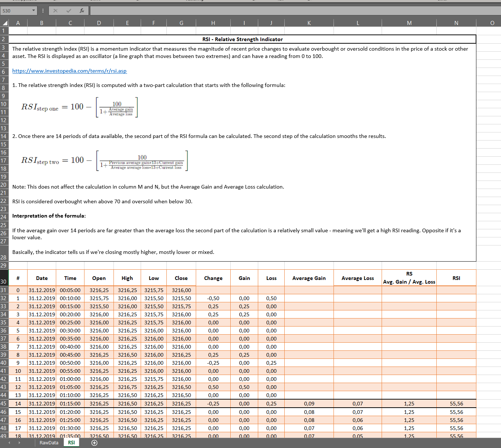Click the 'RSI' table heading cell

point(456,278)
